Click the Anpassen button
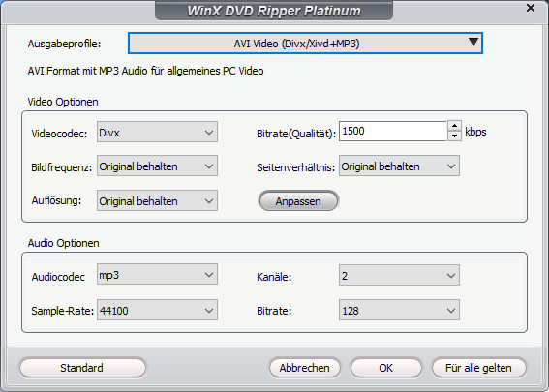The height and width of the screenshot is (392, 549). pos(298,201)
